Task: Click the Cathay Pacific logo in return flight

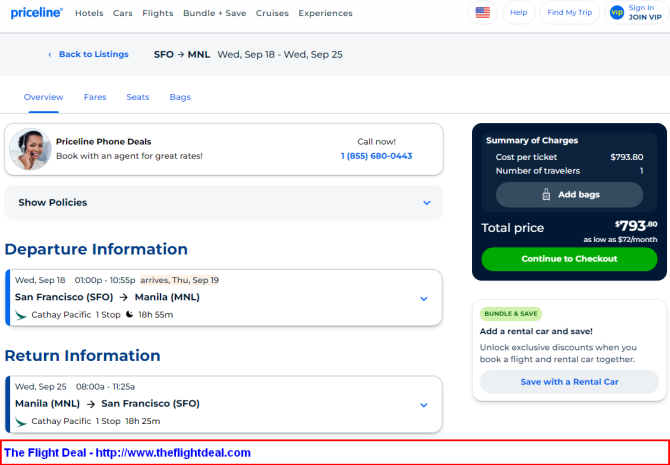Action: coord(21,421)
